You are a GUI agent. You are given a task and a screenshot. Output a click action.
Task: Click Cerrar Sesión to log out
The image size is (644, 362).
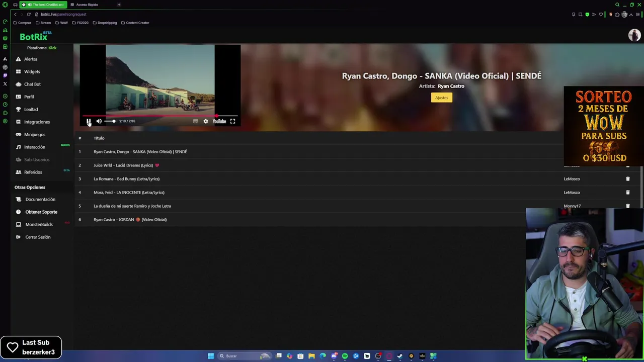point(38,237)
